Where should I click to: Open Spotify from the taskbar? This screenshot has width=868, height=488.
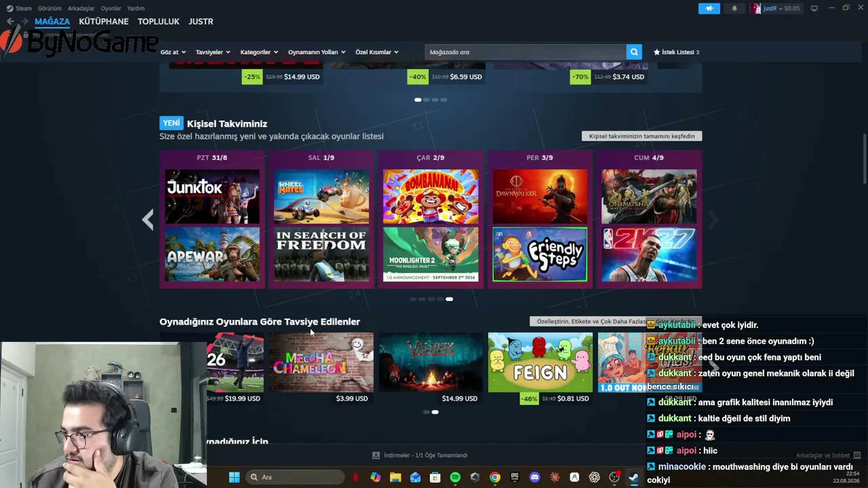pos(455,477)
